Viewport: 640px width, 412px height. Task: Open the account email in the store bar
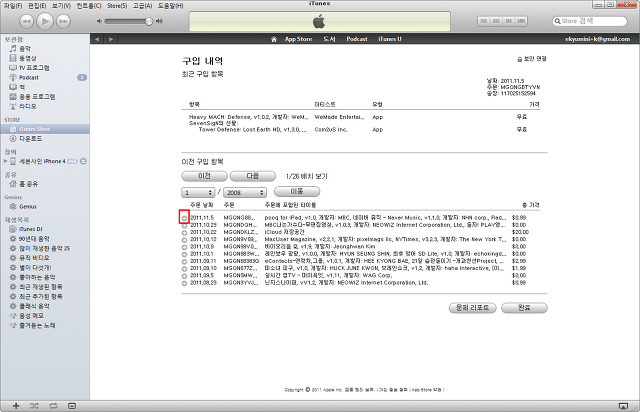coord(598,39)
